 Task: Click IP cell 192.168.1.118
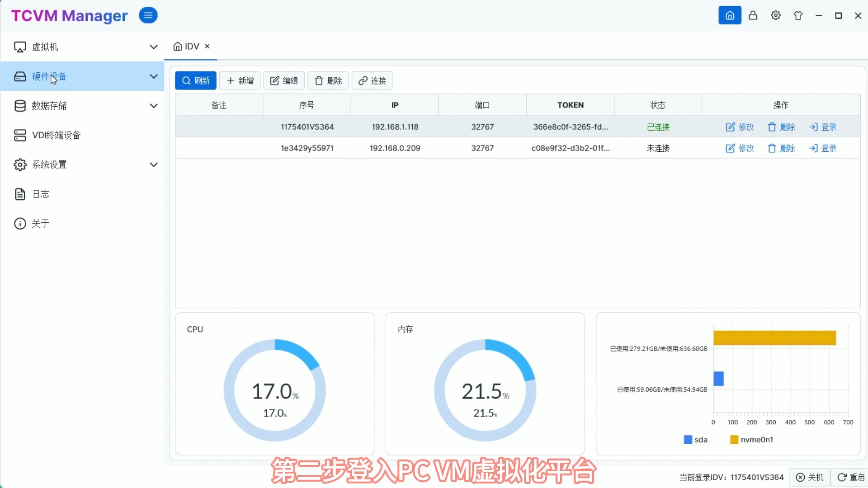click(395, 127)
